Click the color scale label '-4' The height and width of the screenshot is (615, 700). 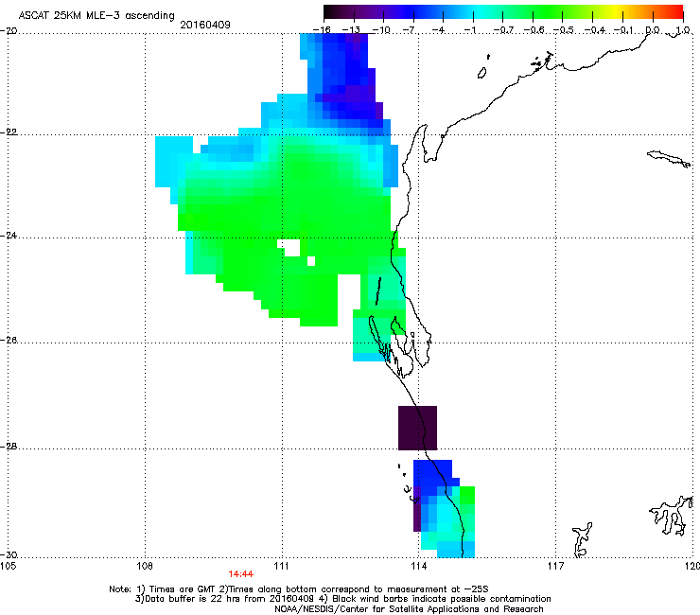439,30
